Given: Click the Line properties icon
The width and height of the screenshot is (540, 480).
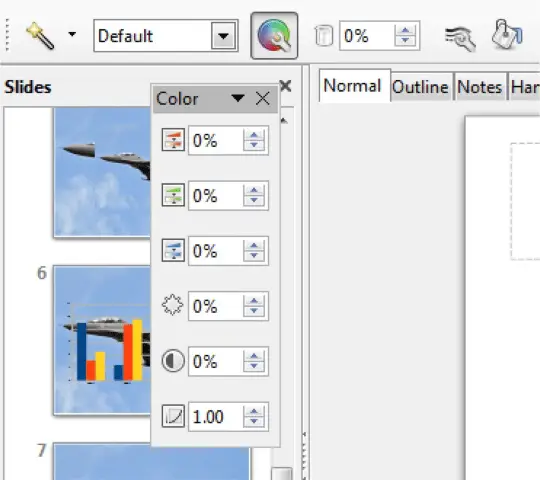Looking at the screenshot, I should (x=460, y=38).
